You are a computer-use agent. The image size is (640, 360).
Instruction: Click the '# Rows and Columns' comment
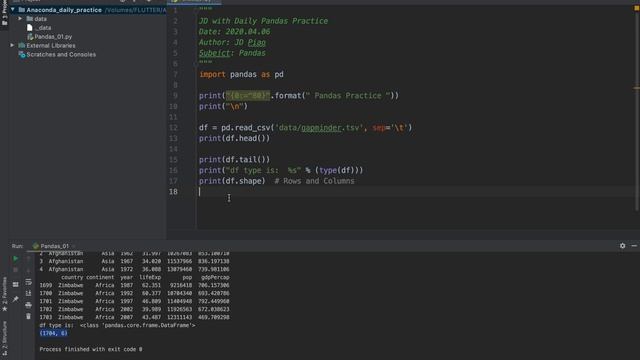click(314, 181)
